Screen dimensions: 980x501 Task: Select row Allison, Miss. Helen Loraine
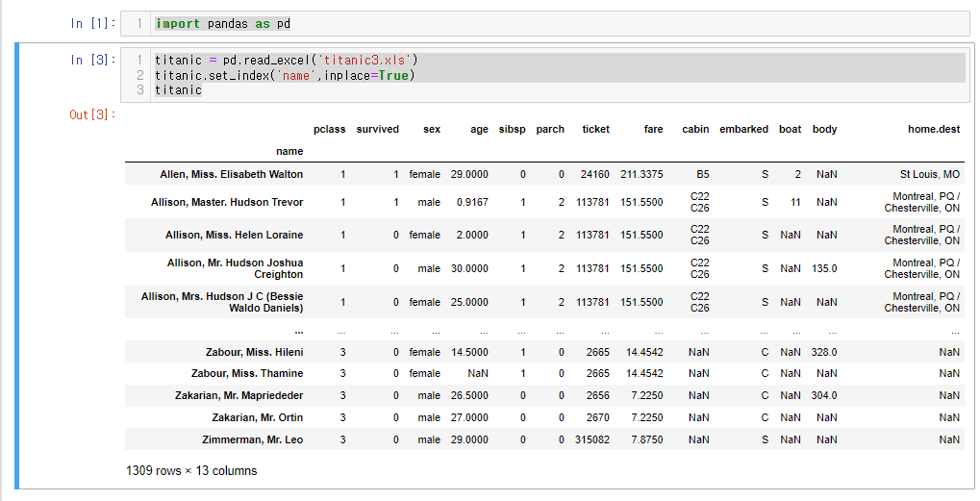coord(544,235)
